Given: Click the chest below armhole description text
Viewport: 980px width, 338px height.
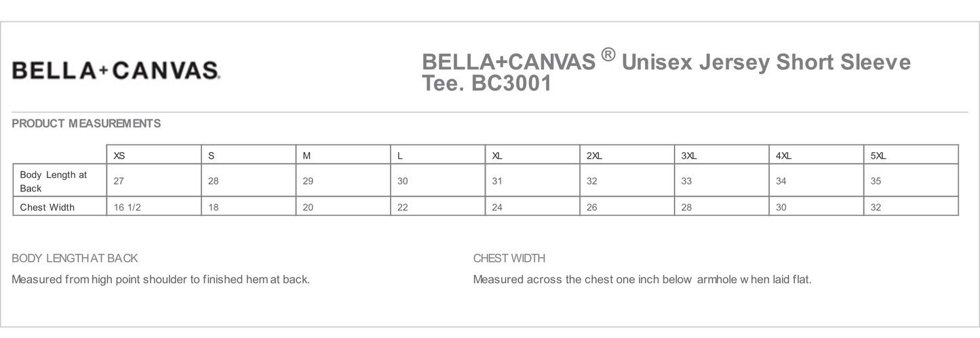Looking at the screenshot, I should tap(642, 280).
